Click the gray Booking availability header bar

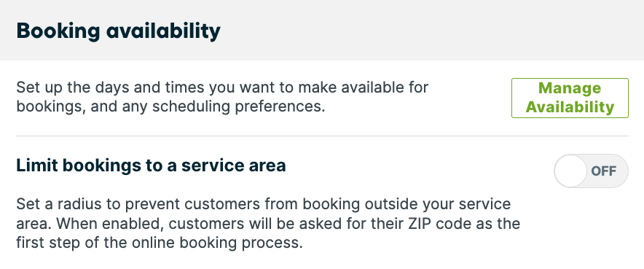322,31
